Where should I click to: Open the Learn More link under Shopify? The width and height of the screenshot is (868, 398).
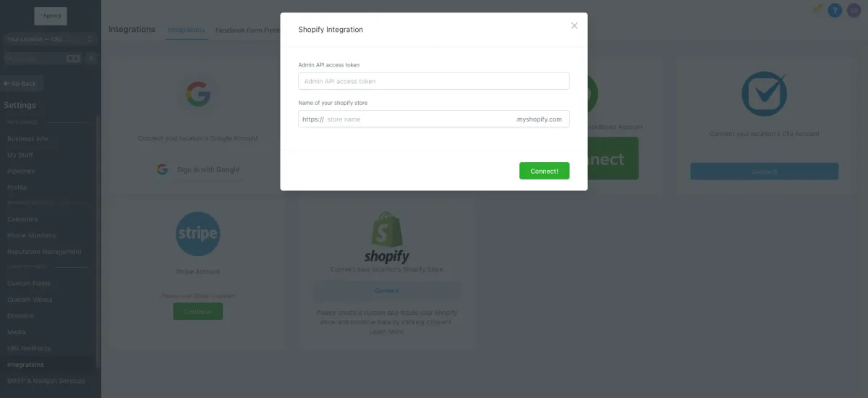tap(386, 332)
